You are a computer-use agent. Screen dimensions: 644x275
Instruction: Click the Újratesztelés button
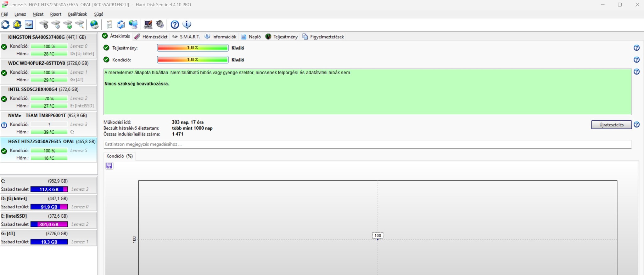click(611, 125)
